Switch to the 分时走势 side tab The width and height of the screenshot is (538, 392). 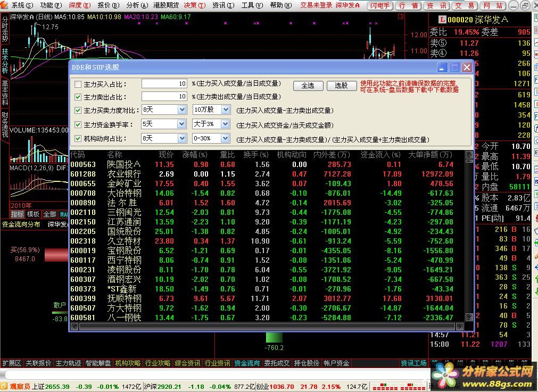(x=5, y=29)
